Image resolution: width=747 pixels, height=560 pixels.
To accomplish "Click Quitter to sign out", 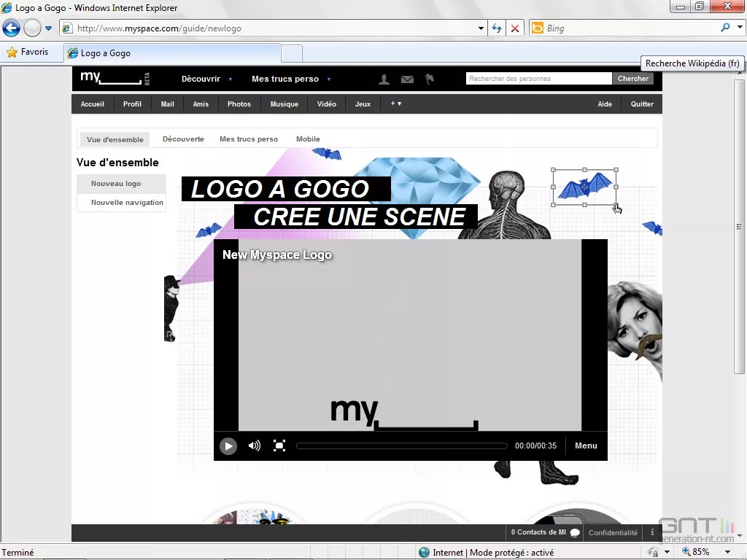I will (x=642, y=104).
